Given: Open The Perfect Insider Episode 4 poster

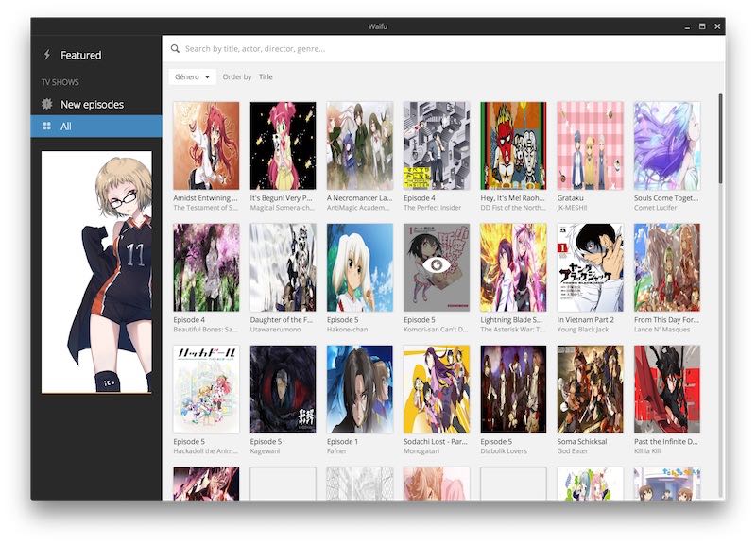Looking at the screenshot, I should tap(437, 145).
